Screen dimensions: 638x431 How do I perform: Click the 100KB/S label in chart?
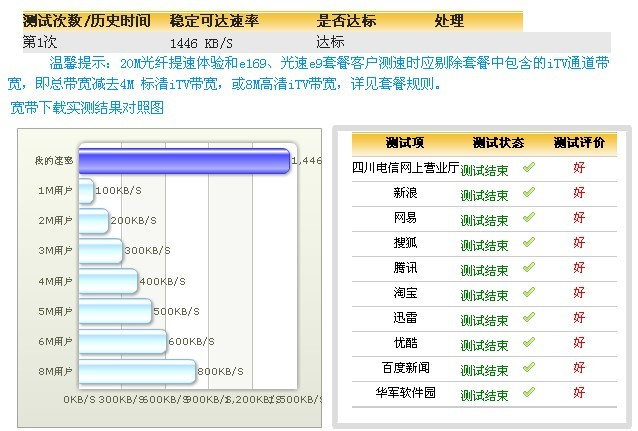click(118, 190)
